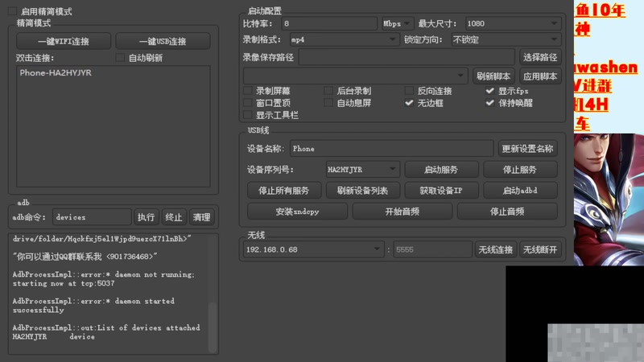The height and width of the screenshot is (362, 644).
Task: Click the 应用脚本 button
Action: pos(540,76)
